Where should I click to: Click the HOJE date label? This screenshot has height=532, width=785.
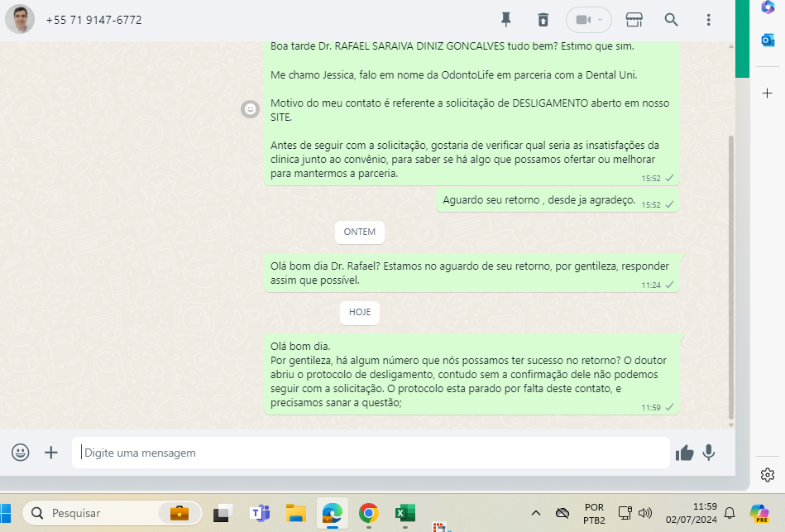[x=360, y=312]
